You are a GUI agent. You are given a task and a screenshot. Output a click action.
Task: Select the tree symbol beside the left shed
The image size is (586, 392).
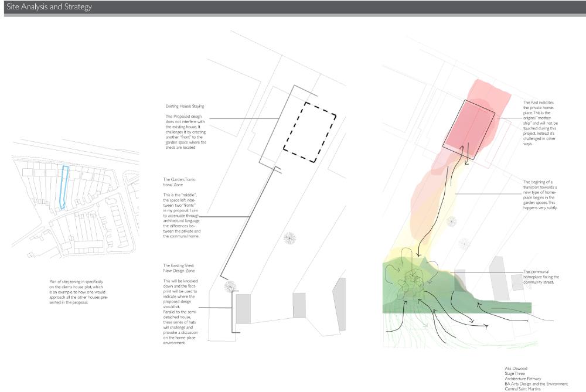tap(231, 286)
